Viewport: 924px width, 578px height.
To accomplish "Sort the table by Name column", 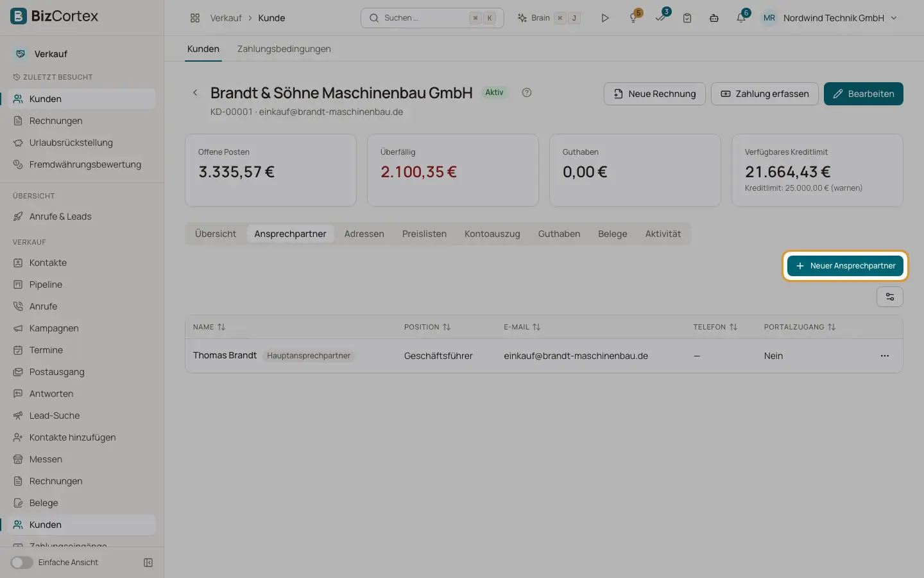I will [x=209, y=327].
